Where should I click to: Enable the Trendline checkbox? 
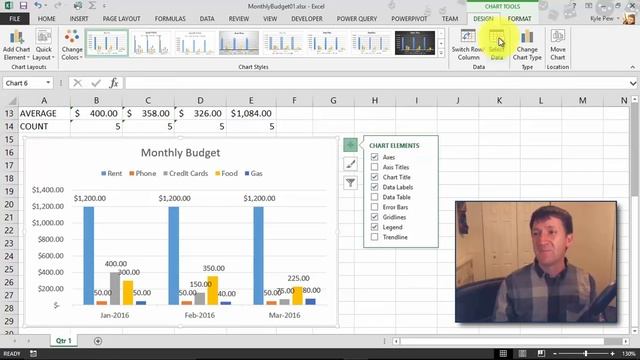point(374,237)
